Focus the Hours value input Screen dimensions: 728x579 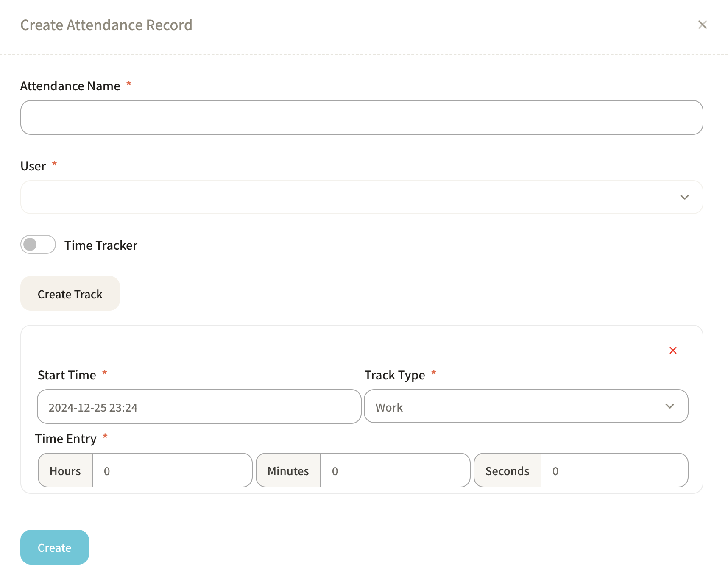click(172, 470)
